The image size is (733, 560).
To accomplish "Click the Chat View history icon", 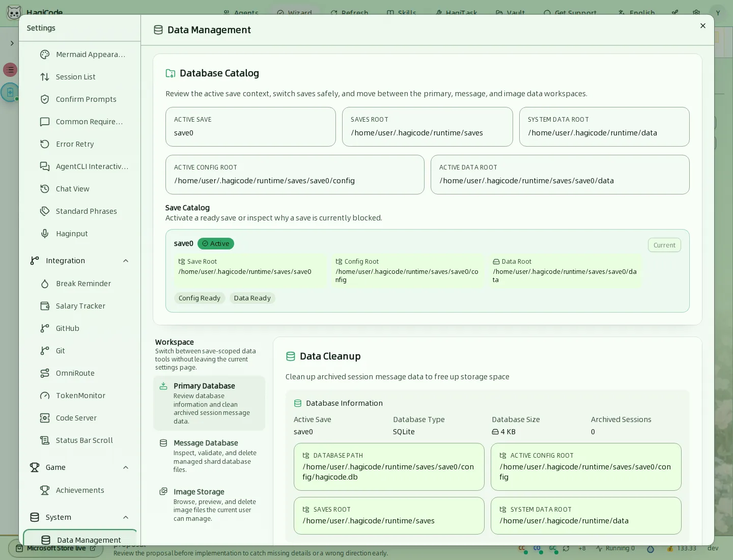I will pyautogui.click(x=45, y=189).
